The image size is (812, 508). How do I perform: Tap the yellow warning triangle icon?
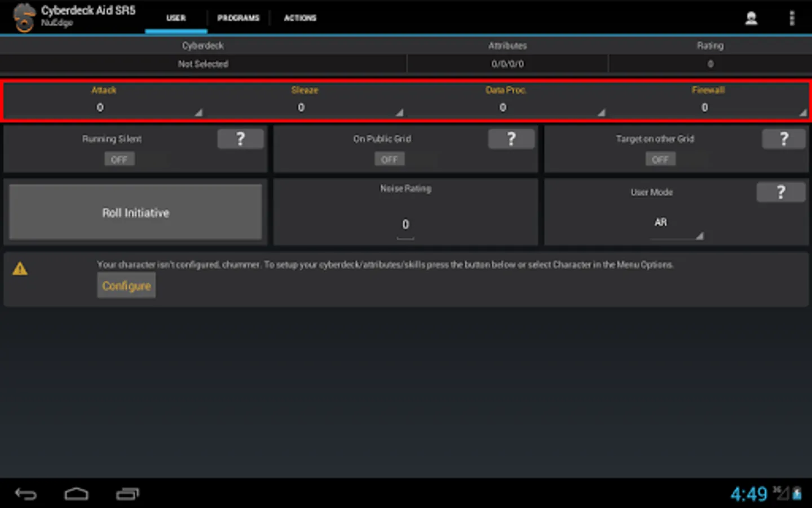20,269
